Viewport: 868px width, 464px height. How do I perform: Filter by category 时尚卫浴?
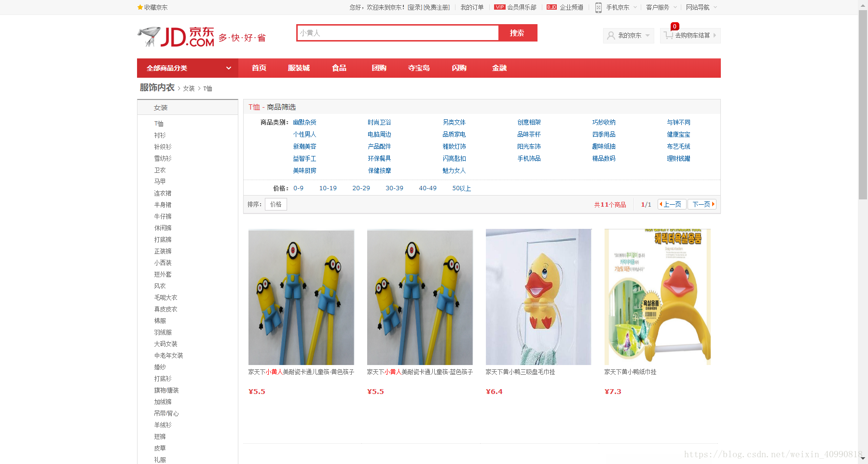pos(379,122)
